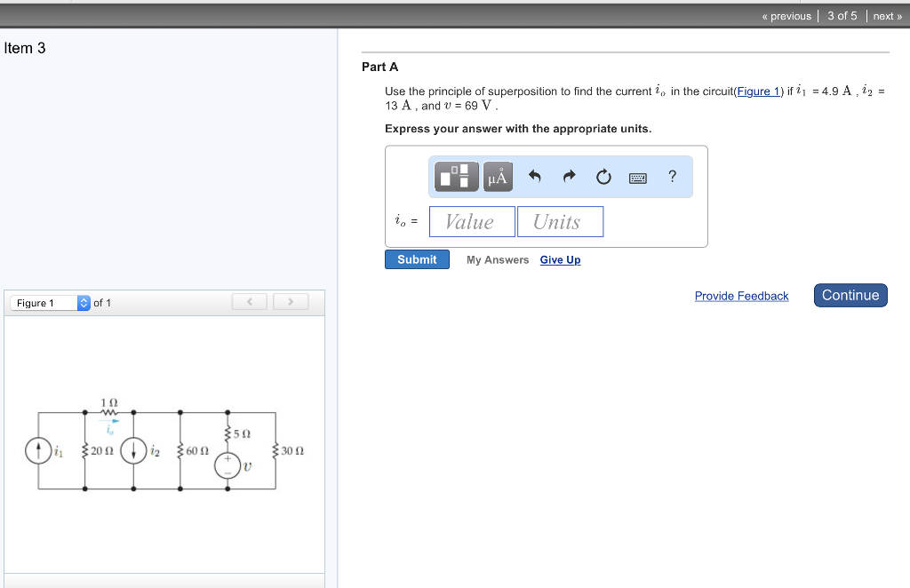Image resolution: width=910 pixels, height=588 pixels.
Task: Click the question mark help icon
Action: pyautogui.click(x=673, y=176)
